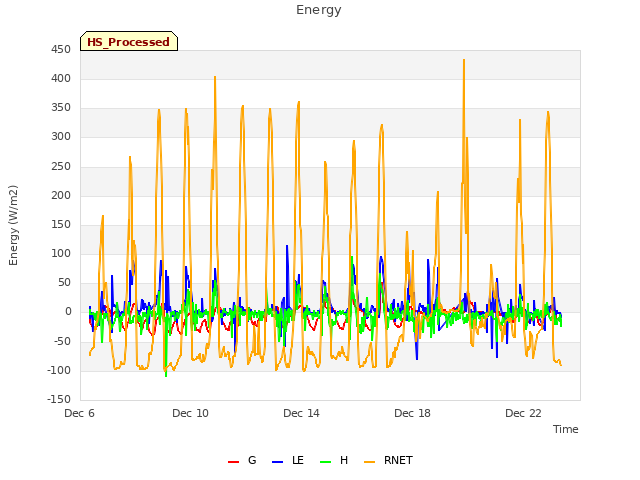Image resolution: width=640 pixels, height=480 pixels.
Task: Click the red G legend color marker
Action: click(x=233, y=462)
